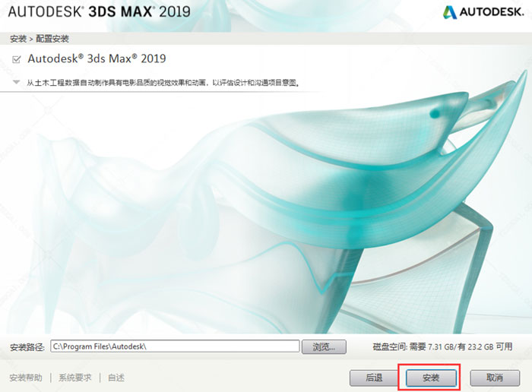Click the Autodesk logo icon
The height and width of the screenshot is (392, 532).
450,12
